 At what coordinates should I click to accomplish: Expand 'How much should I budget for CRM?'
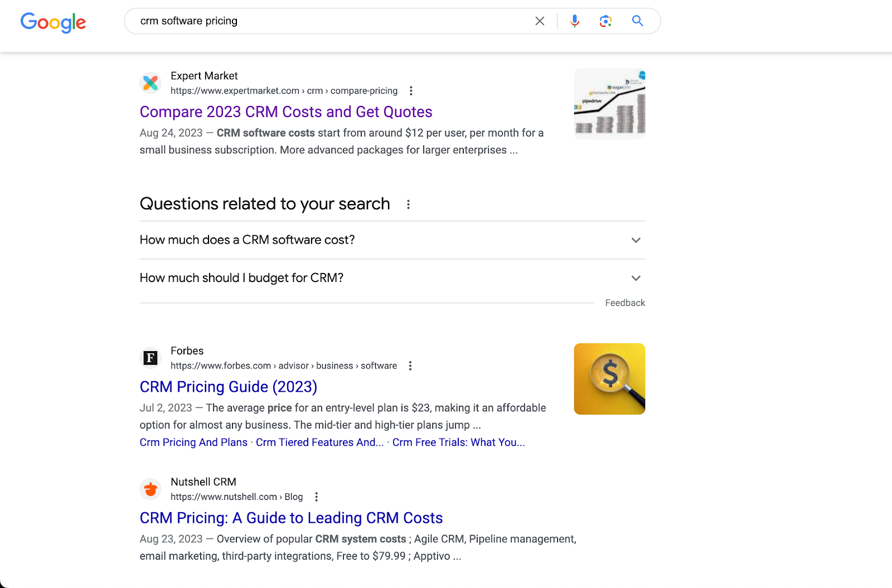(392, 278)
